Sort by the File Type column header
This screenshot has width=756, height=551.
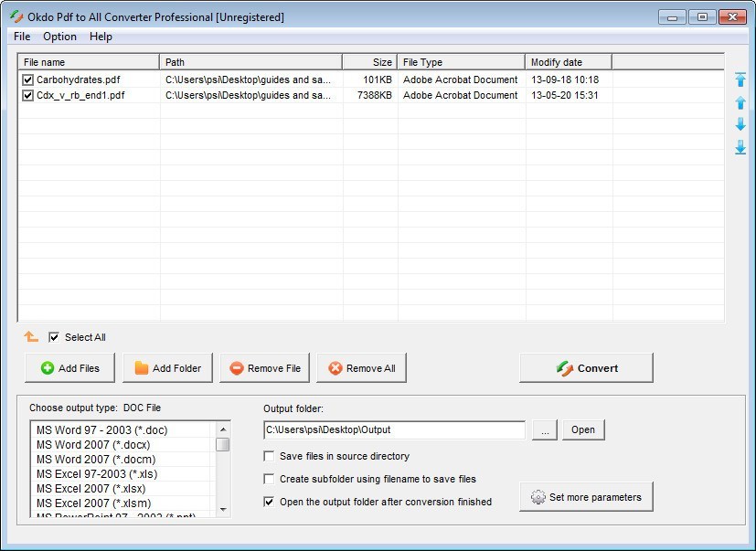point(462,62)
